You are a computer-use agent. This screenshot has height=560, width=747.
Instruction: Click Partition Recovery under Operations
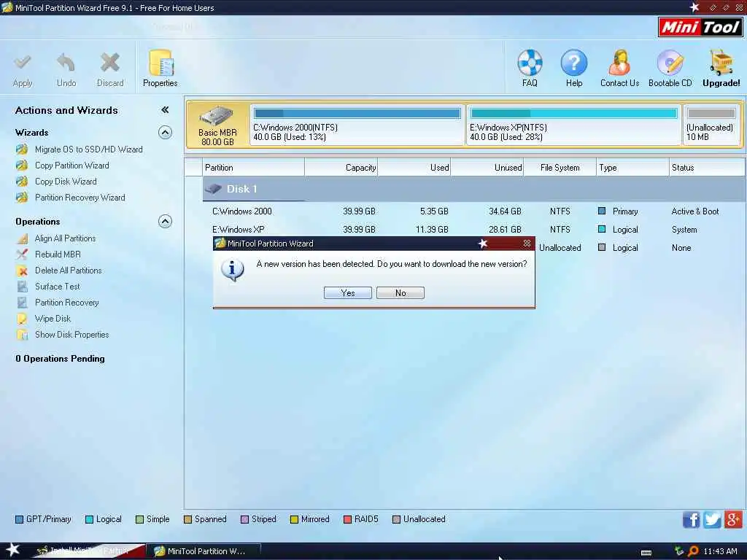(66, 303)
